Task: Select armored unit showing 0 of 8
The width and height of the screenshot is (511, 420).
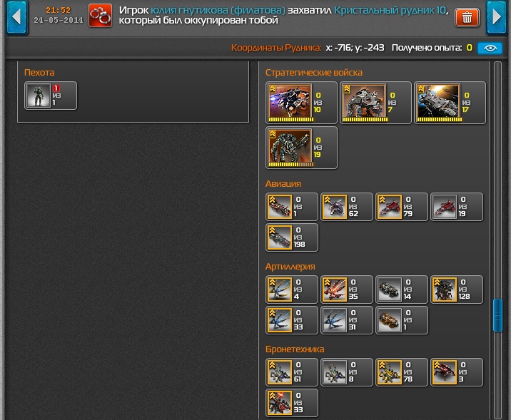Action: [x=347, y=372]
